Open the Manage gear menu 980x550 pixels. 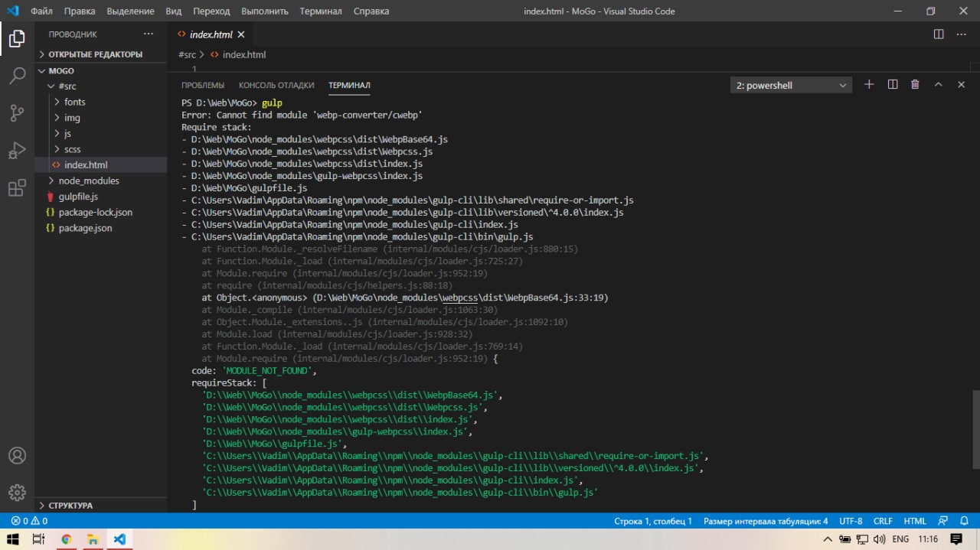(17, 493)
